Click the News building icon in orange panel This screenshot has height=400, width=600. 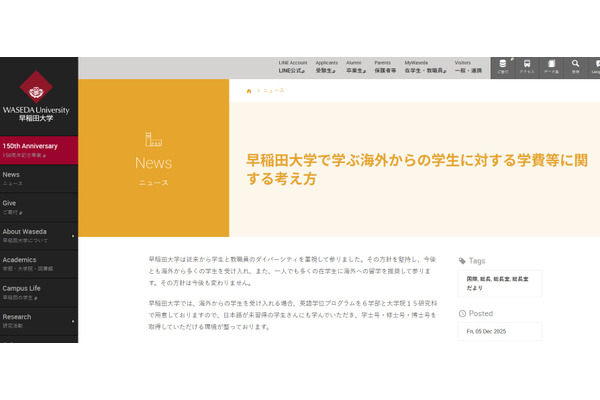click(153, 139)
